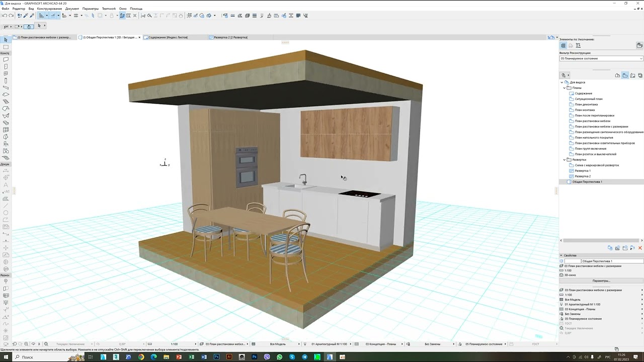Click the Navigator horizontal scrollbar

601,240
